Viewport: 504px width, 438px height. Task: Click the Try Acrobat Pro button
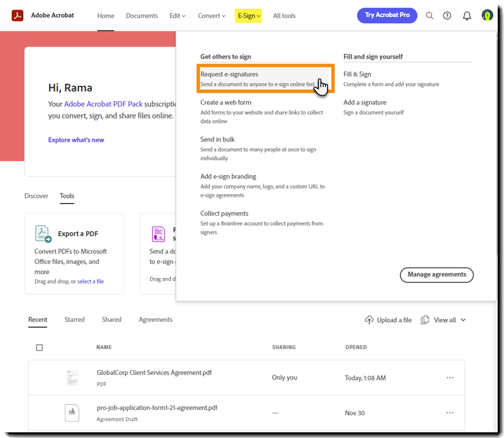click(387, 14)
